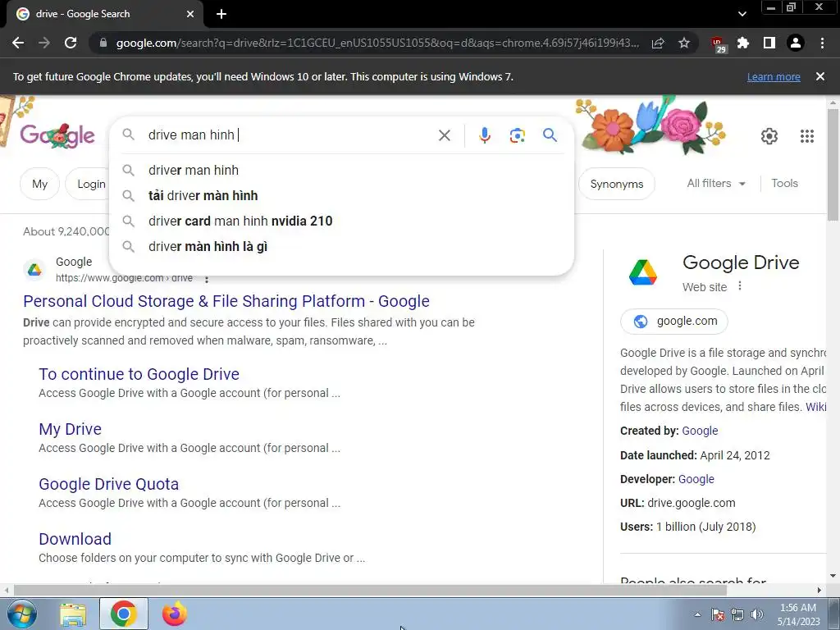840x630 pixels.
Task: Click the horizontal scrollbar at page bottom
Action: 370,591
